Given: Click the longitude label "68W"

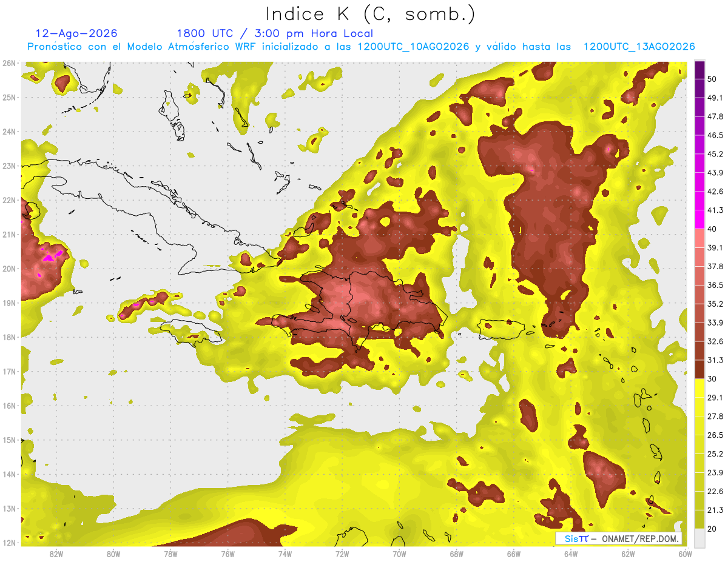Looking at the screenshot, I should point(456,554).
